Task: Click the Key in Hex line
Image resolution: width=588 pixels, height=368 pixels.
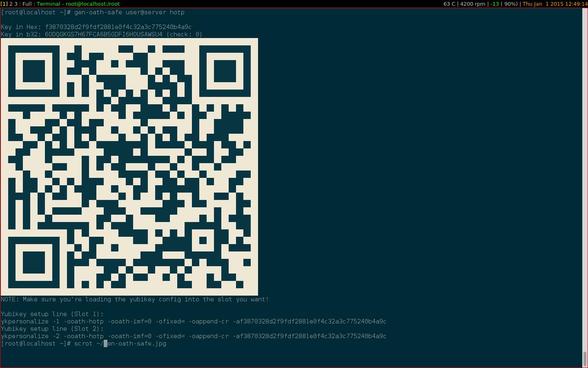Action: coord(96,27)
